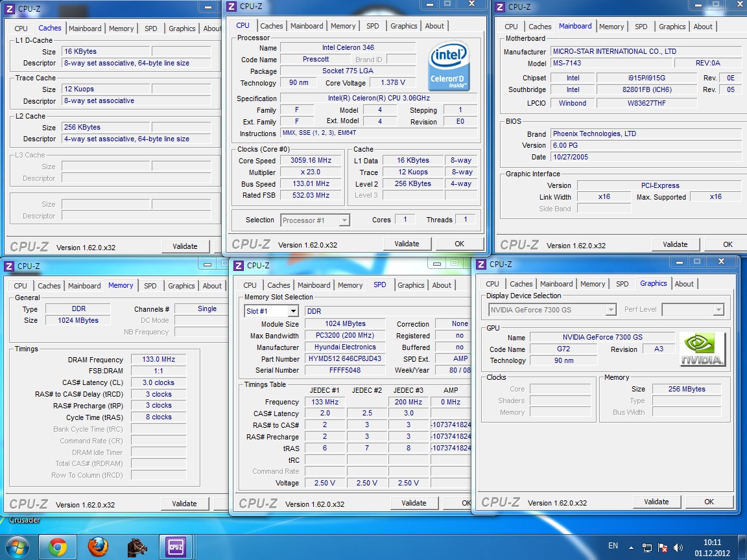Open the Processor #1 selection dropdown
This screenshot has height=560, width=747.
(344, 220)
